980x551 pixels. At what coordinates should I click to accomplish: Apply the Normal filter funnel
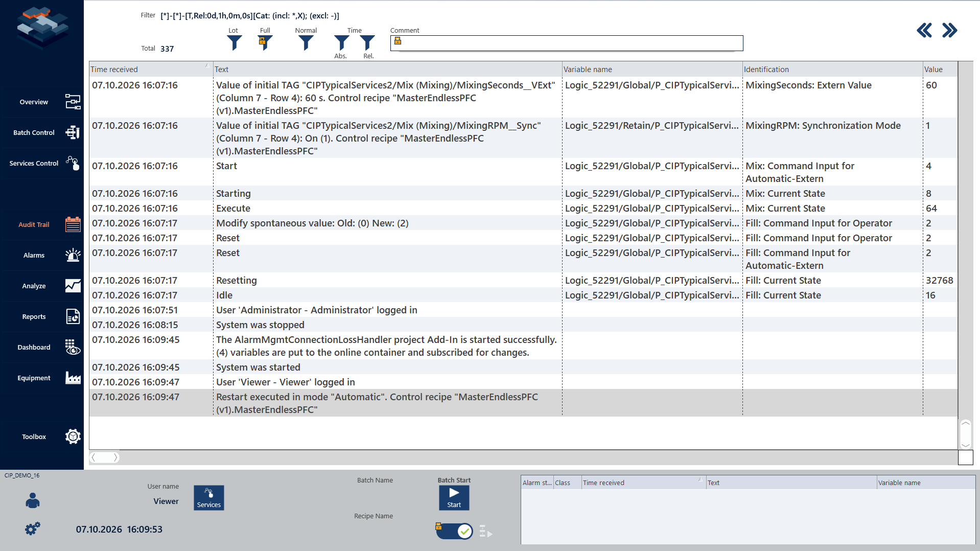(306, 43)
